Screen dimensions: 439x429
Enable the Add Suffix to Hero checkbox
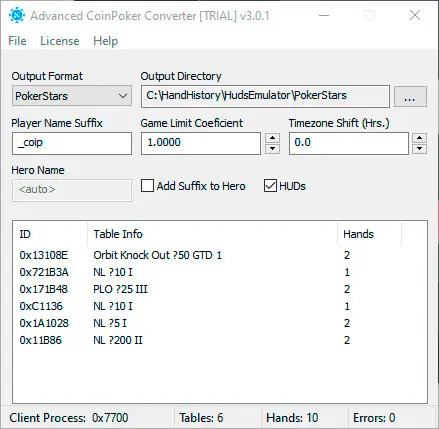click(x=147, y=186)
